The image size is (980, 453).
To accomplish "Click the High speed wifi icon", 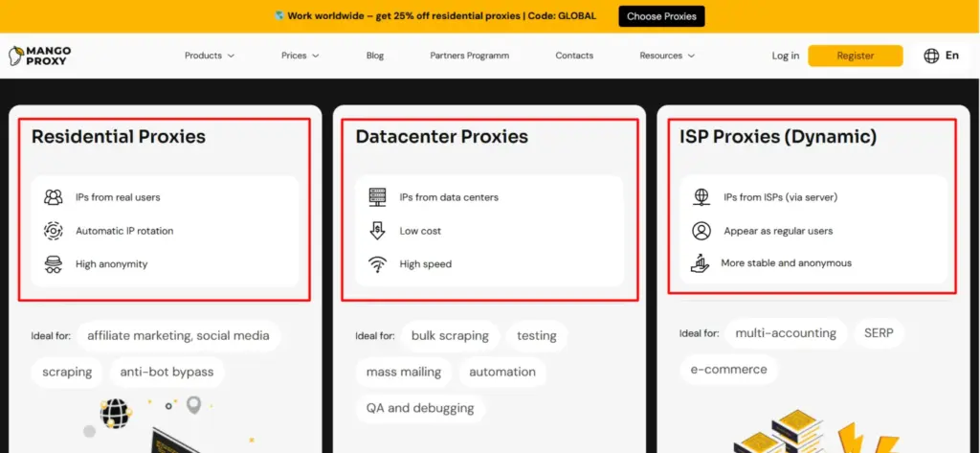I will coord(377,264).
